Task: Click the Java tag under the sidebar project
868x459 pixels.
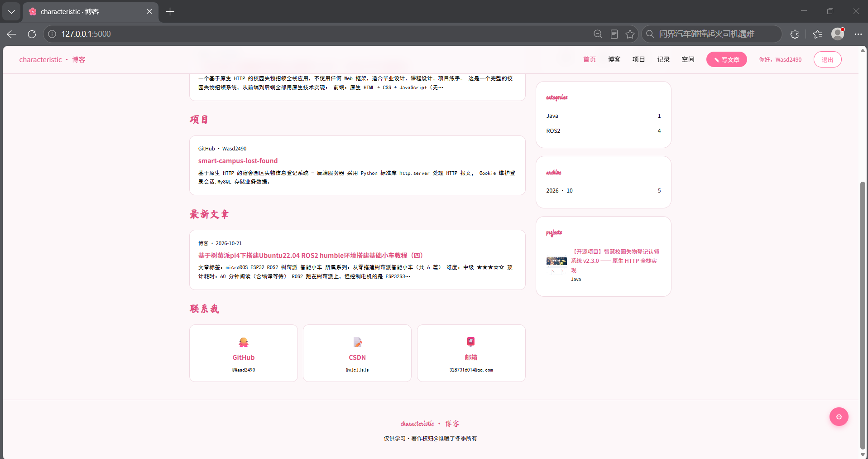Action: tap(576, 280)
